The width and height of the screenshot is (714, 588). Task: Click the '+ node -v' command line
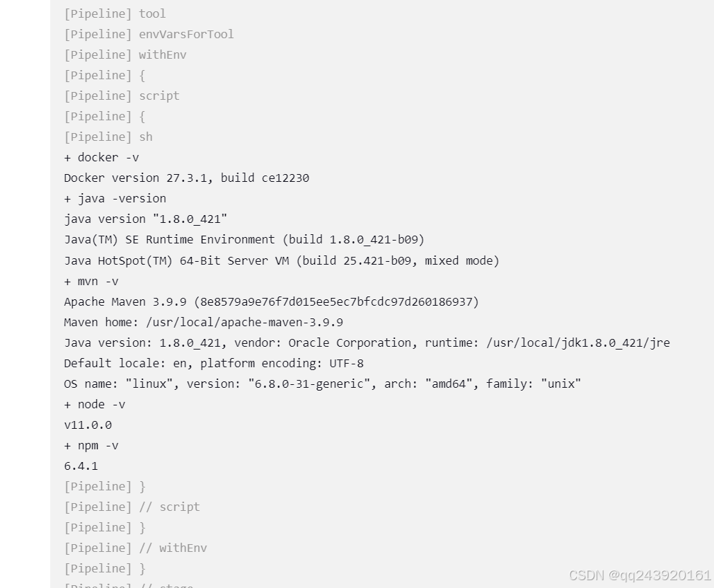[x=94, y=405]
